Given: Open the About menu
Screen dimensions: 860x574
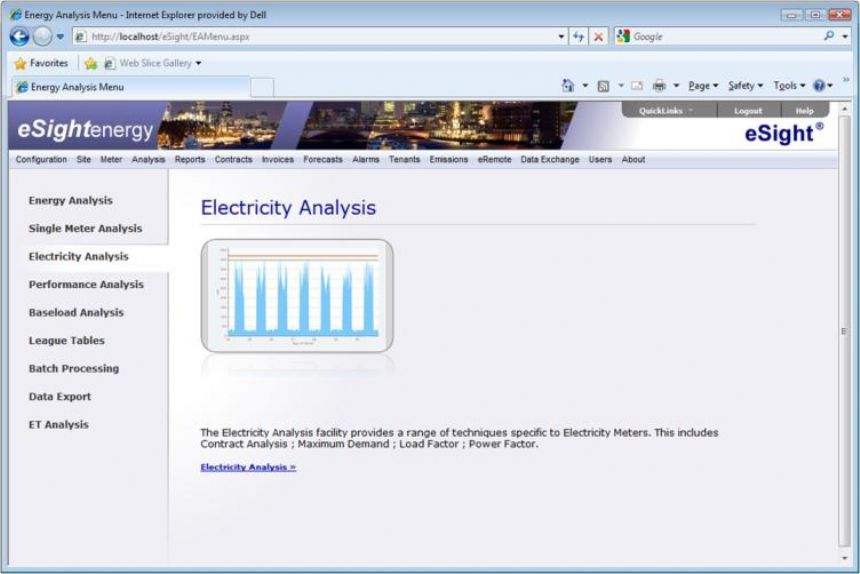Looking at the screenshot, I should click(633, 160).
